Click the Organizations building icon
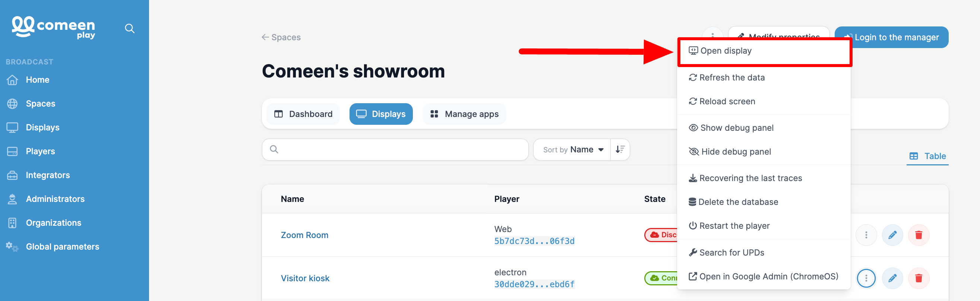This screenshot has height=301, width=980. [12, 223]
